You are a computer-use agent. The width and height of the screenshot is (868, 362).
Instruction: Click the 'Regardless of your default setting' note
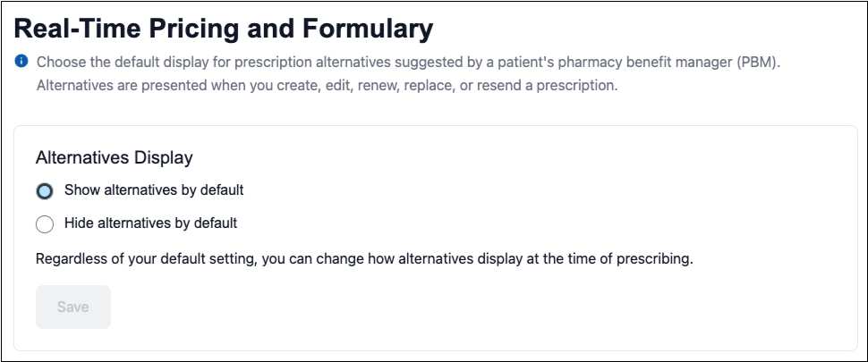tap(364, 260)
